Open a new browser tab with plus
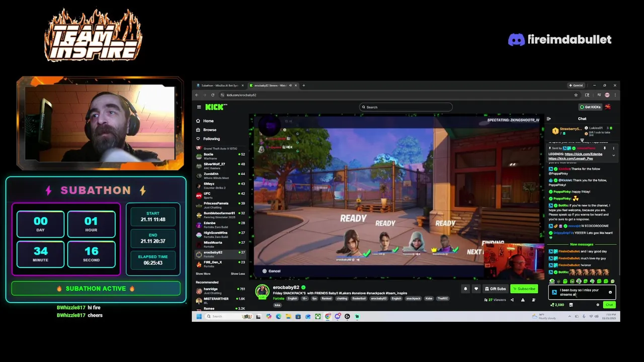644x362 pixels. coord(303,85)
